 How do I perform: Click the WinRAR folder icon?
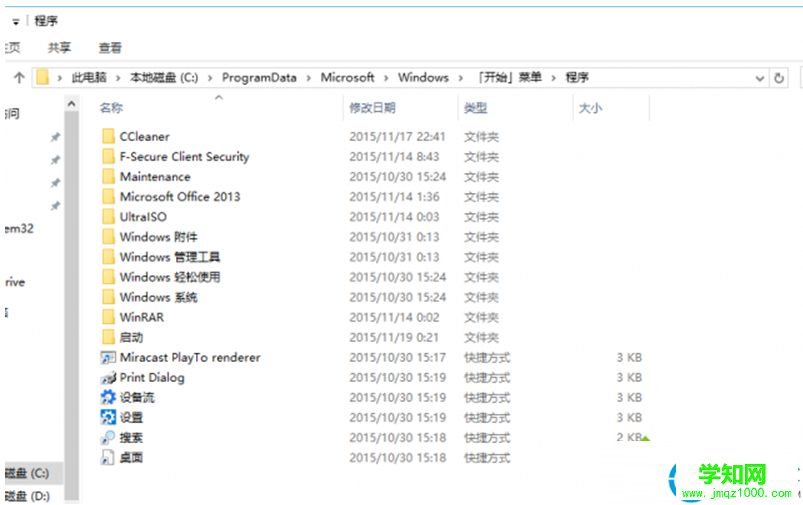pos(108,317)
